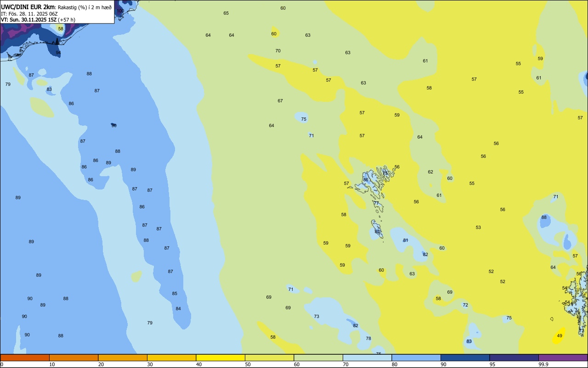Pick the 20–30 % amber legend swatch
The image size is (588, 368).
point(123,357)
